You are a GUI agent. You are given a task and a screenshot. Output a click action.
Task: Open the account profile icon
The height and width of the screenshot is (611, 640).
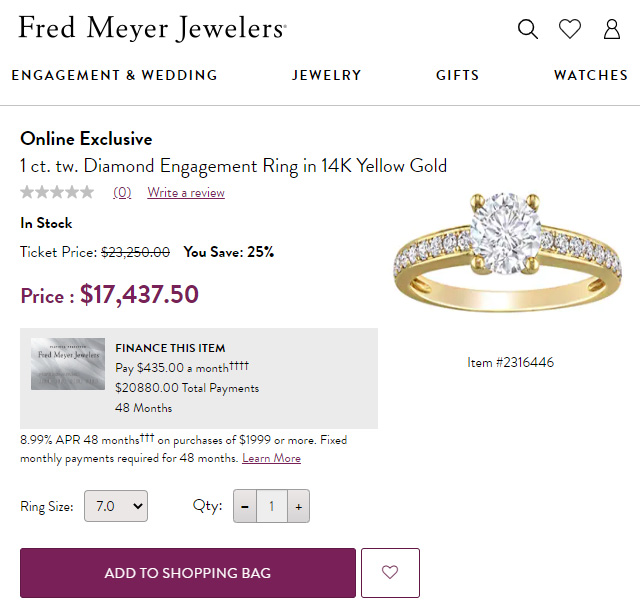612,29
